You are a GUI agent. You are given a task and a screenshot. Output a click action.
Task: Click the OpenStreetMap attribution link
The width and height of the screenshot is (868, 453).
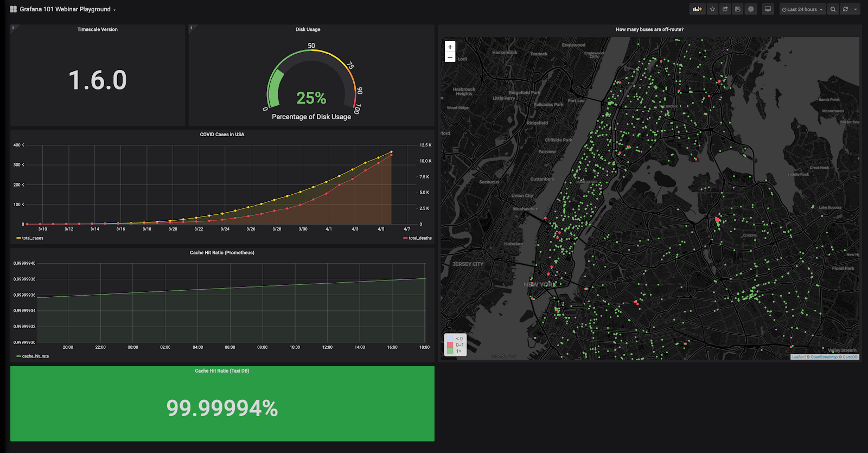[x=824, y=357]
